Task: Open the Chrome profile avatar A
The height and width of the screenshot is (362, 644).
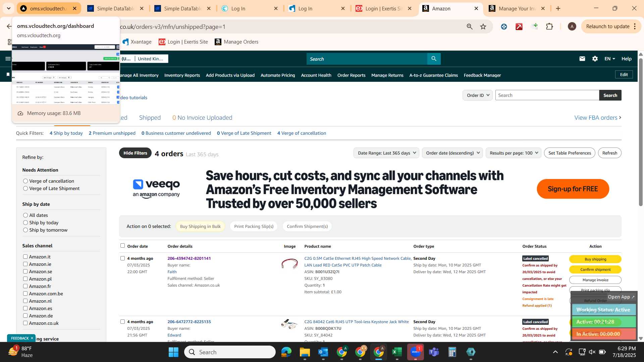Action: [572, 26]
